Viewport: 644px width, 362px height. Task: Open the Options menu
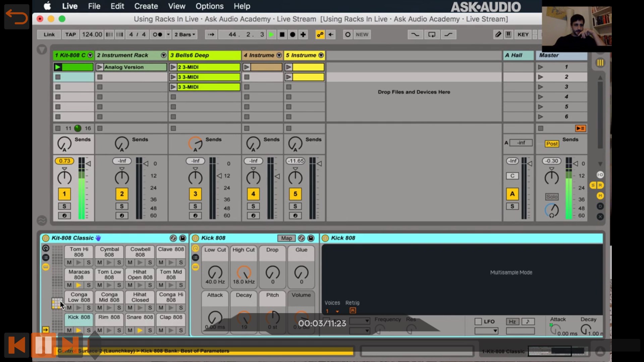[210, 6]
